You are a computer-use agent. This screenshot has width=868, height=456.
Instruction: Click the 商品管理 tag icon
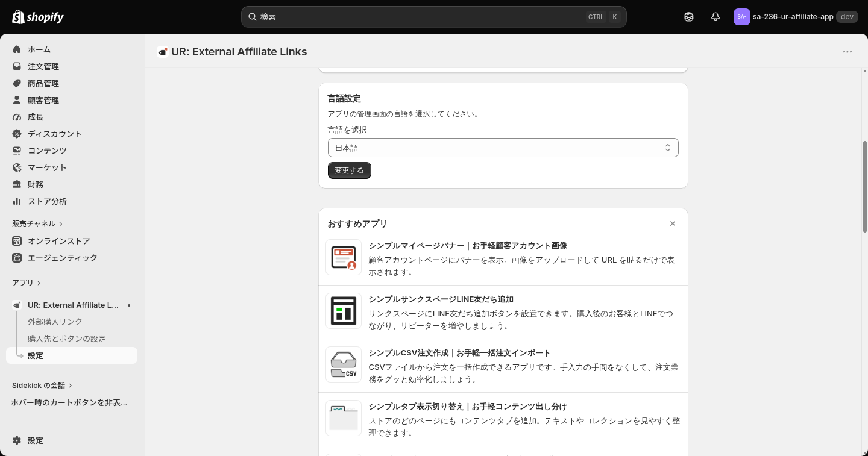coord(17,83)
